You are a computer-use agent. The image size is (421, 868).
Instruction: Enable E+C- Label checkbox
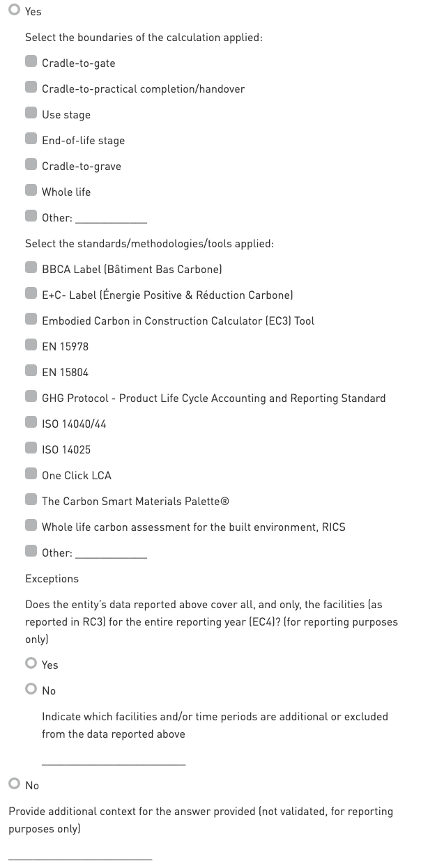[31, 294]
